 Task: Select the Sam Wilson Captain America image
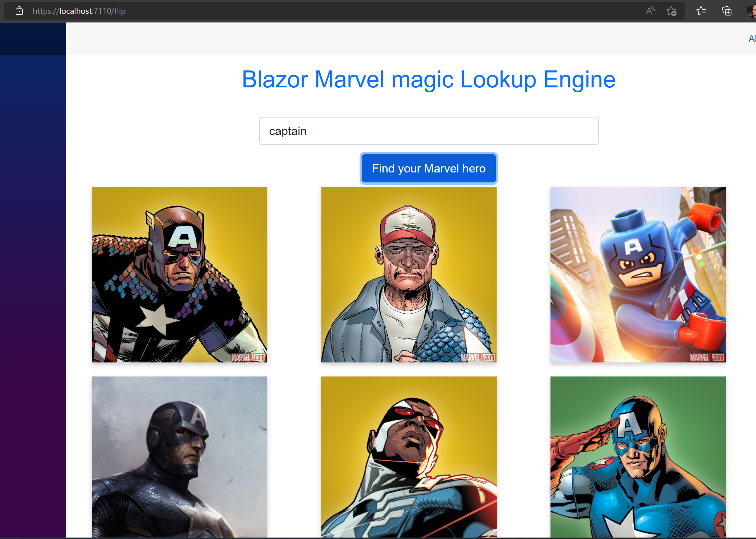pyautogui.click(x=408, y=458)
